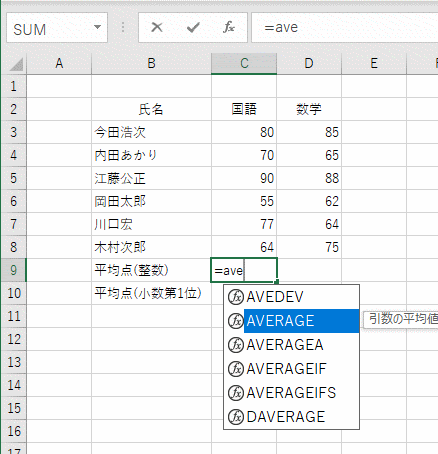
Task: Choose AVERAGE from the autocomplete list
Action: coord(291,321)
